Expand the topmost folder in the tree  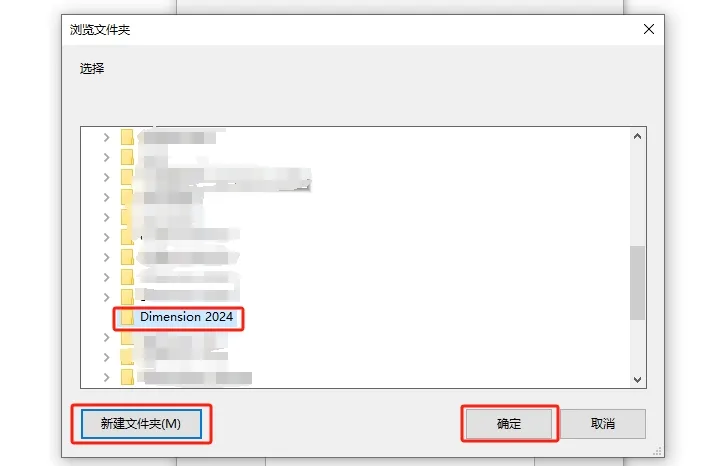pyautogui.click(x=107, y=138)
